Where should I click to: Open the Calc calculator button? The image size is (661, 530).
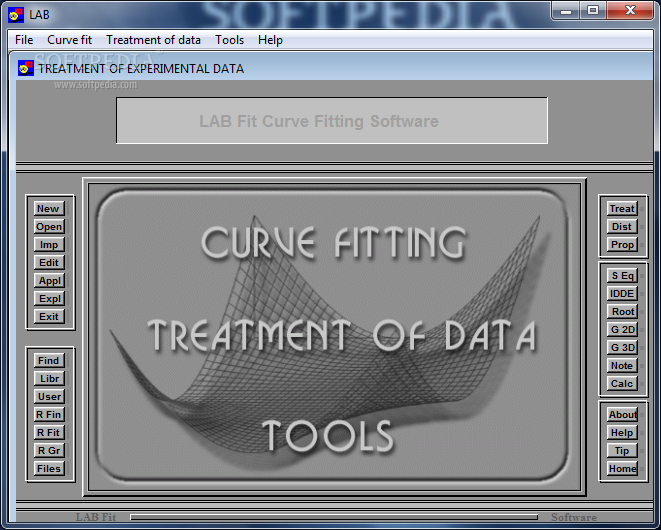pyautogui.click(x=622, y=384)
